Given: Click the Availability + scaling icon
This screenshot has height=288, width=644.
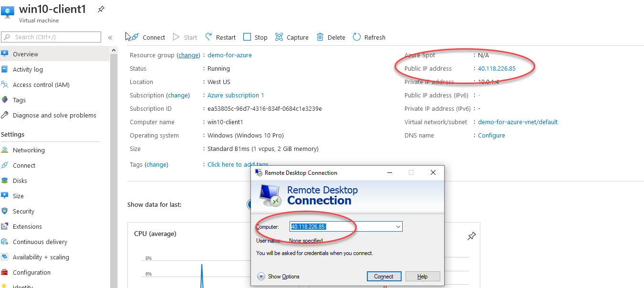Looking at the screenshot, I should click(5, 257).
